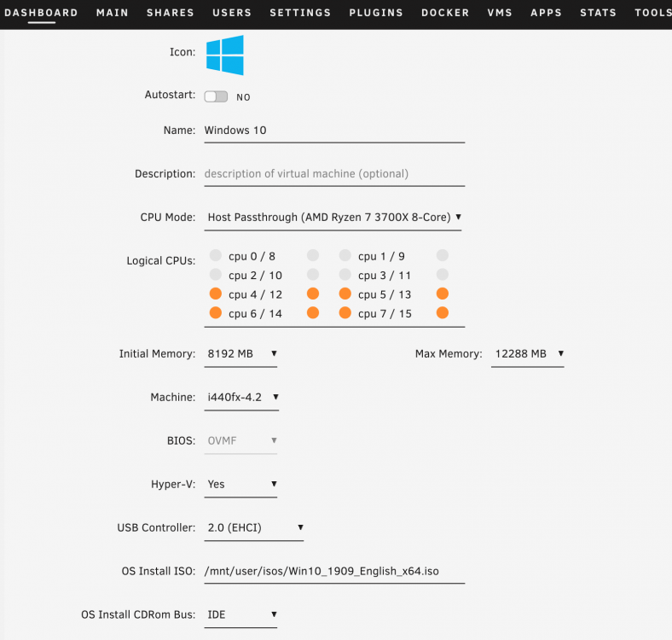The height and width of the screenshot is (640, 672).
Task: Change the Machine type i440fx-4.2
Action: click(241, 398)
